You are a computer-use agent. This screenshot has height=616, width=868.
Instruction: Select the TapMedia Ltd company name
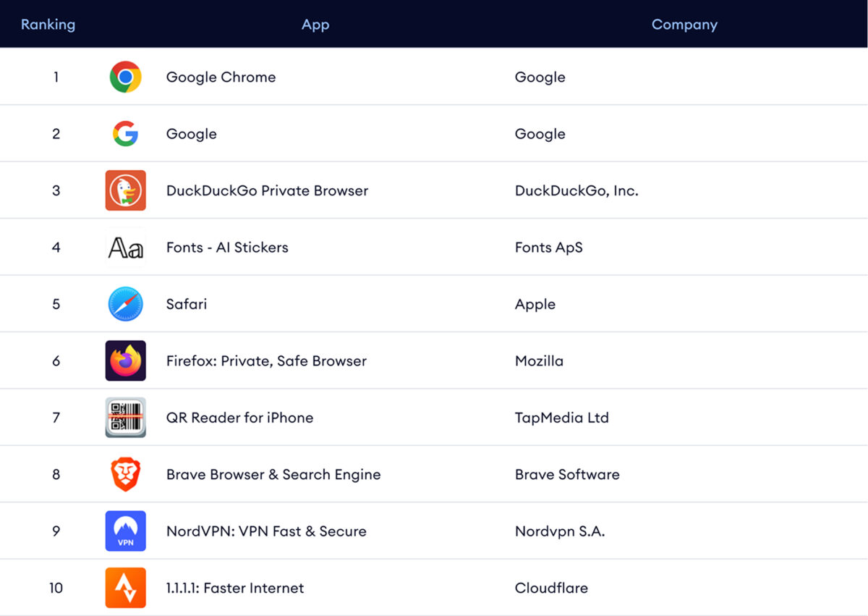(x=562, y=418)
